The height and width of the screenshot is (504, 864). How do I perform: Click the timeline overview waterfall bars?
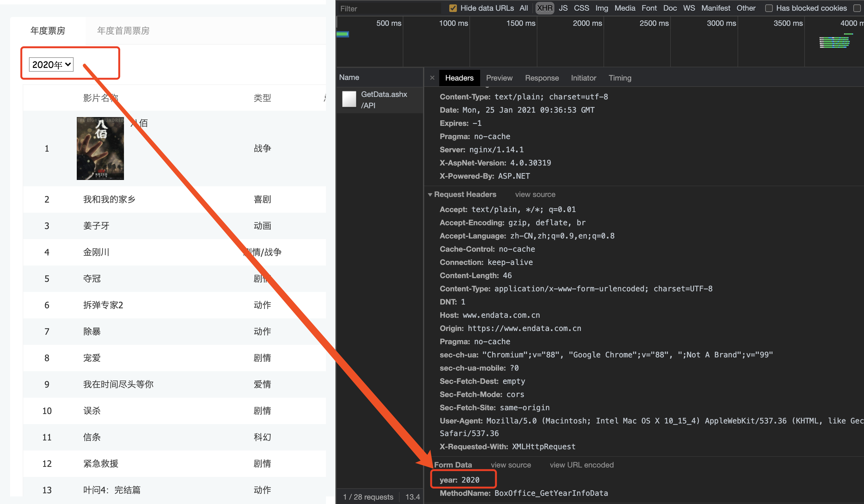[834, 42]
